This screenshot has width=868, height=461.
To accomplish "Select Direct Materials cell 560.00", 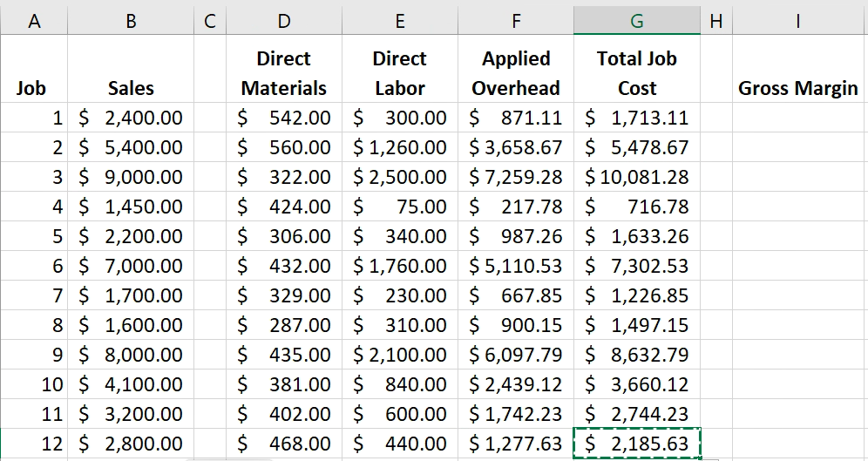I will tap(284, 147).
